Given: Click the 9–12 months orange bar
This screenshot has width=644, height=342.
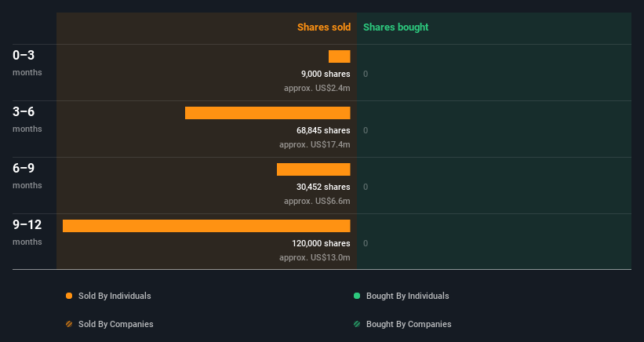Looking at the screenshot, I should click(x=206, y=226).
